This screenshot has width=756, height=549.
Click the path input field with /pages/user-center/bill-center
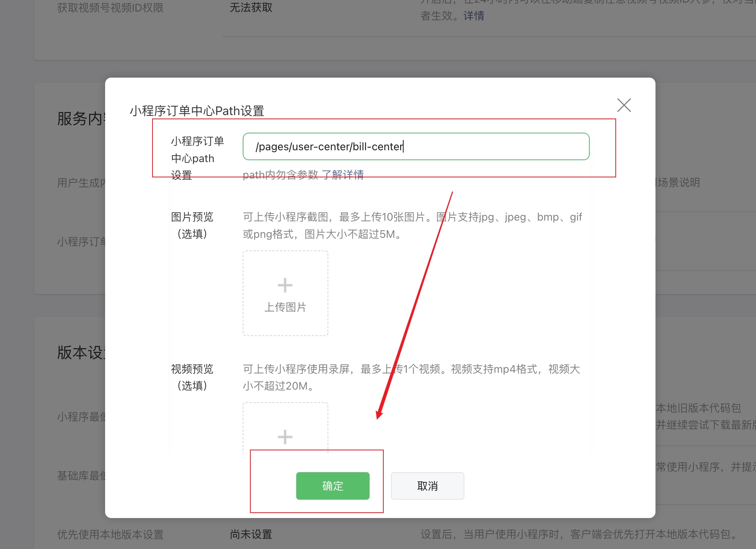click(x=416, y=146)
